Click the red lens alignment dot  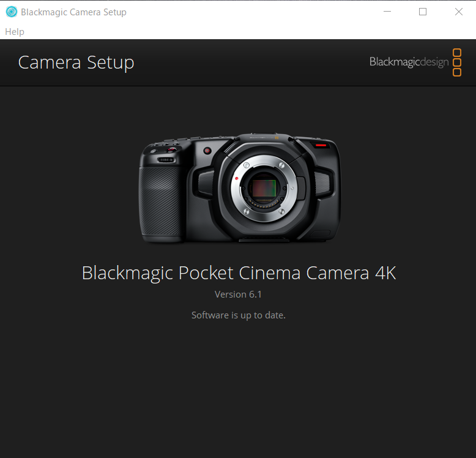click(236, 178)
